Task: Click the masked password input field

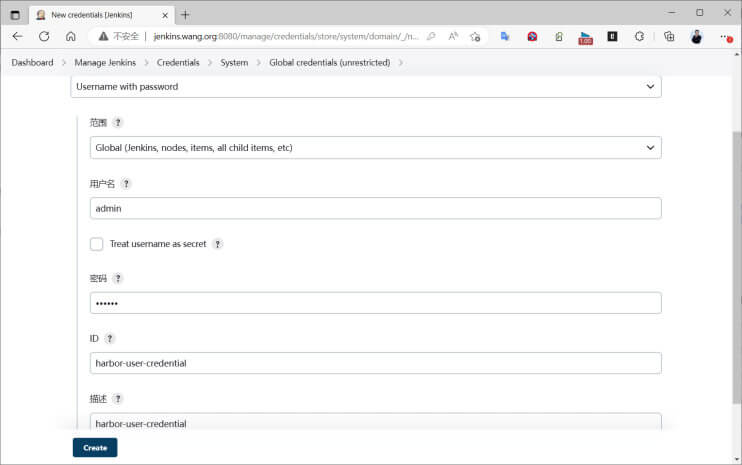Action: [x=376, y=303]
